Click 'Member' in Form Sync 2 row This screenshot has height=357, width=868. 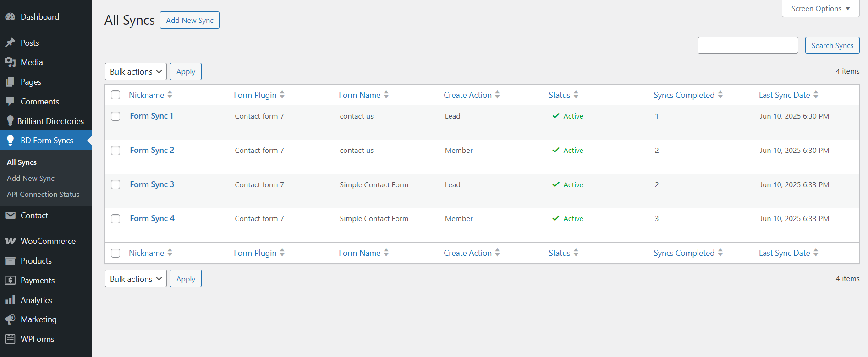(x=459, y=151)
